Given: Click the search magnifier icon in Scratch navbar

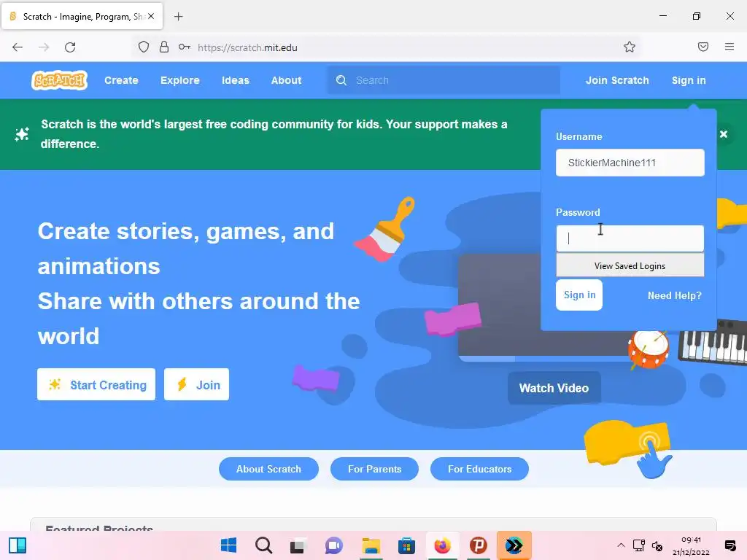Looking at the screenshot, I should (341, 80).
